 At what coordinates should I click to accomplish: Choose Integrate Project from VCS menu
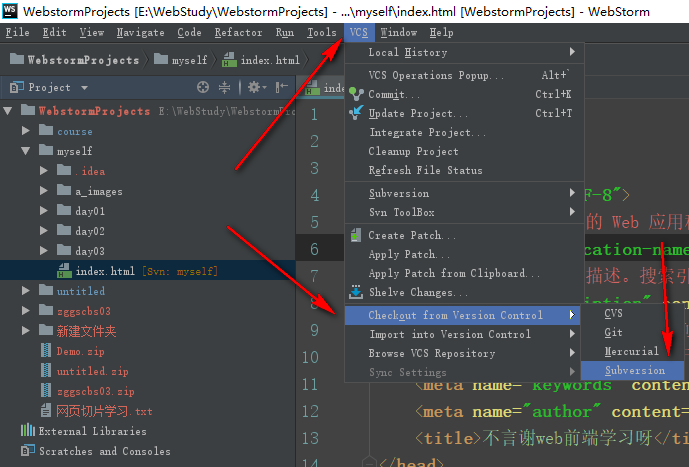(464, 132)
